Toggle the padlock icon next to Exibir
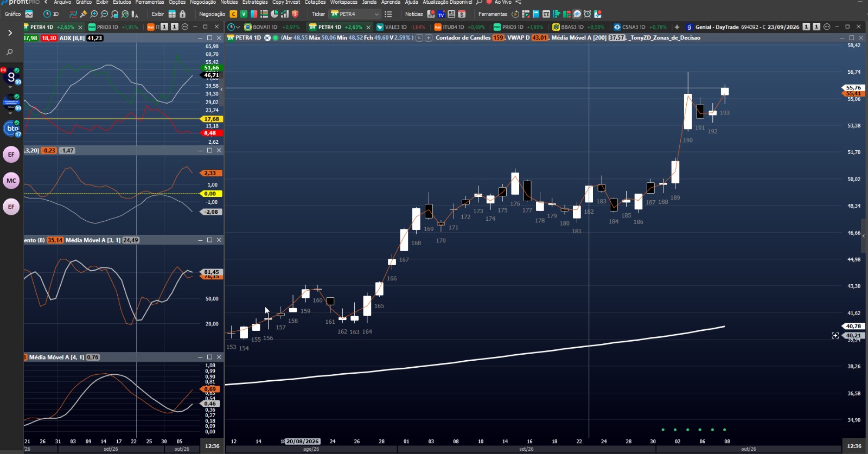 [182, 14]
